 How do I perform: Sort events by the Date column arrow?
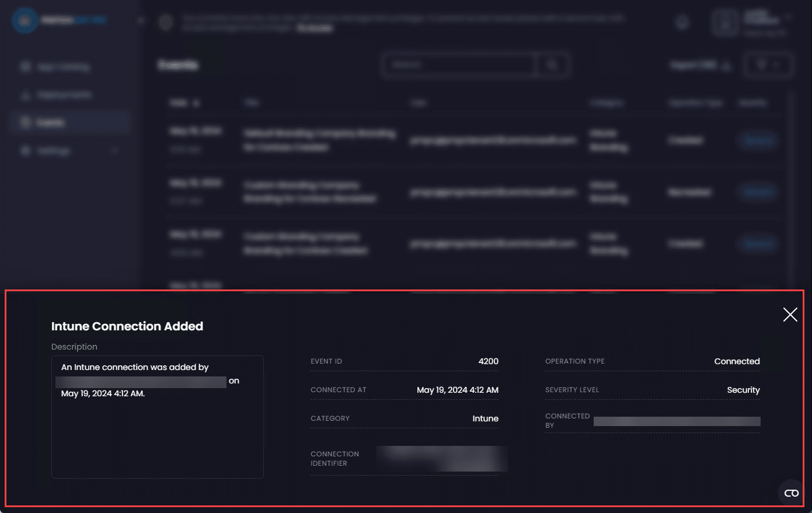[196, 103]
